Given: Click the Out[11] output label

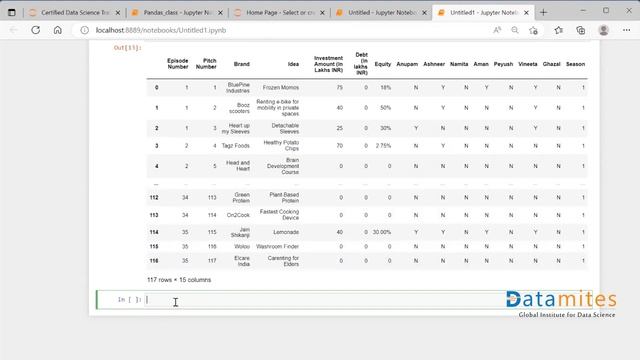Looking at the screenshot, I should pos(127,48).
